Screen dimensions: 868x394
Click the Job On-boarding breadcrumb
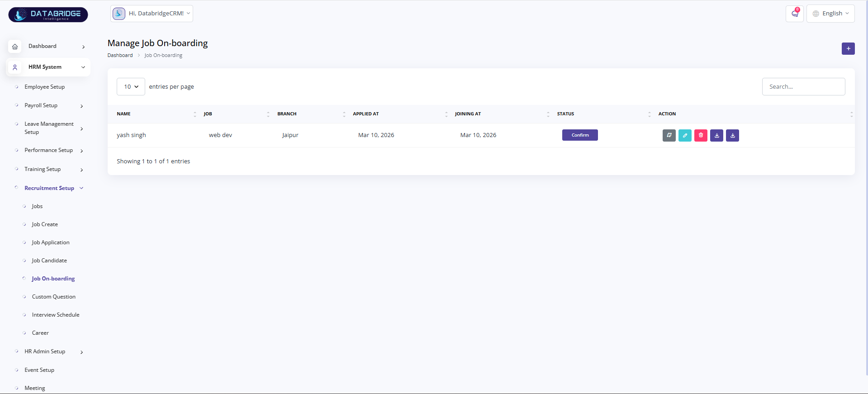tap(163, 55)
